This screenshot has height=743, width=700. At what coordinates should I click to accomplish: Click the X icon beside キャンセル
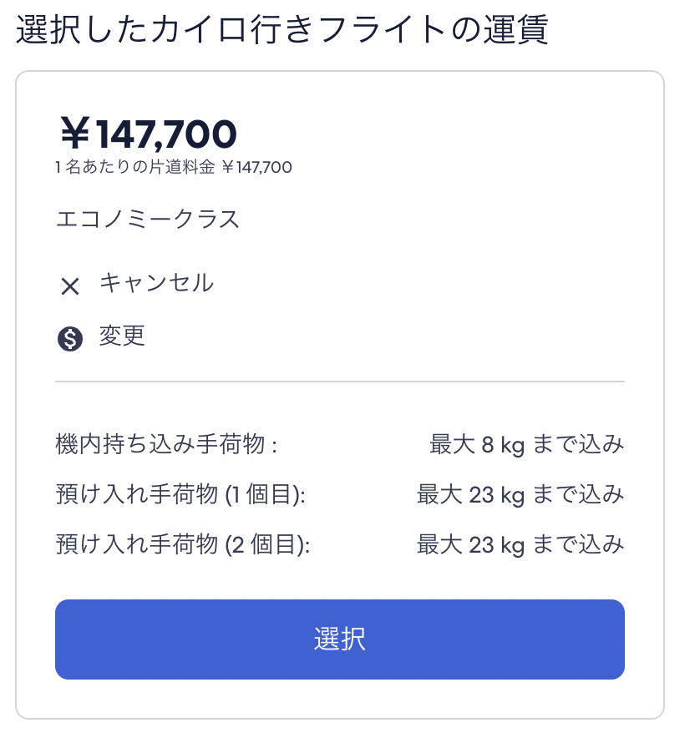click(70, 286)
